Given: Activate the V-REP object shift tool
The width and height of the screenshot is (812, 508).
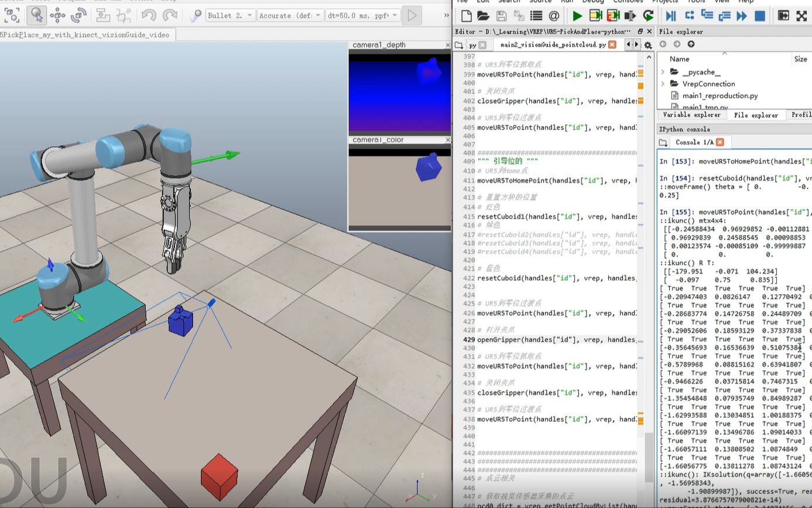Looking at the screenshot, I should coord(57,15).
